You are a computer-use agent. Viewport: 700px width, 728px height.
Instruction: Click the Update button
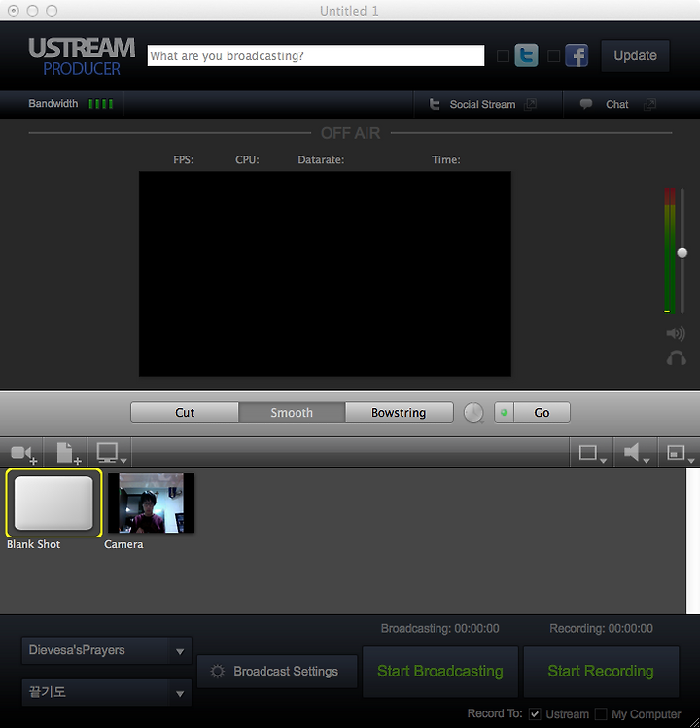pyautogui.click(x=635, y=55)
